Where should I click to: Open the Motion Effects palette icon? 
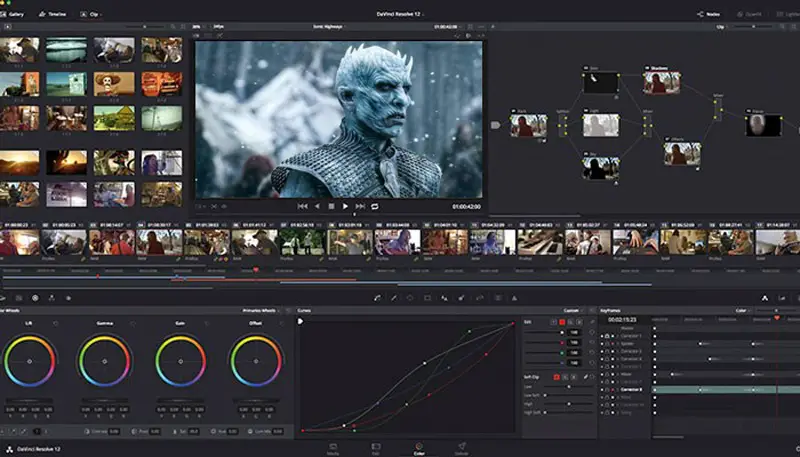coord(68,298)
